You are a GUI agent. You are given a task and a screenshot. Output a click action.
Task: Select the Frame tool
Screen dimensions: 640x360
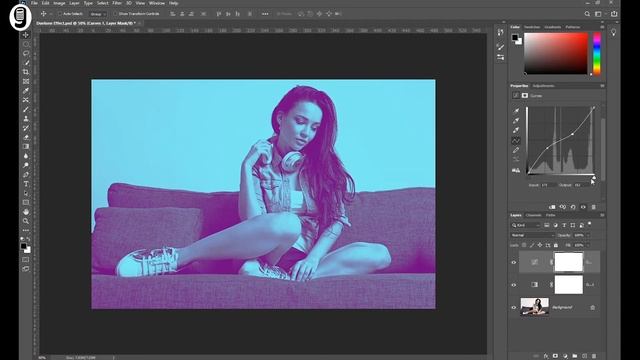pyautogui.click(x=26, y=81)
